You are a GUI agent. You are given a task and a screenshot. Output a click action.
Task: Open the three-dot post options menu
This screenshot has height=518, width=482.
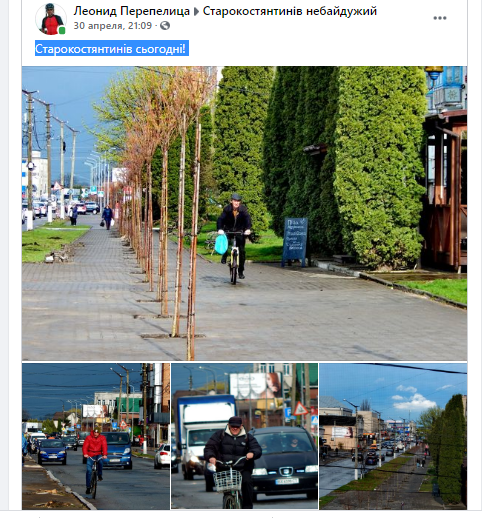coord(440,18)
